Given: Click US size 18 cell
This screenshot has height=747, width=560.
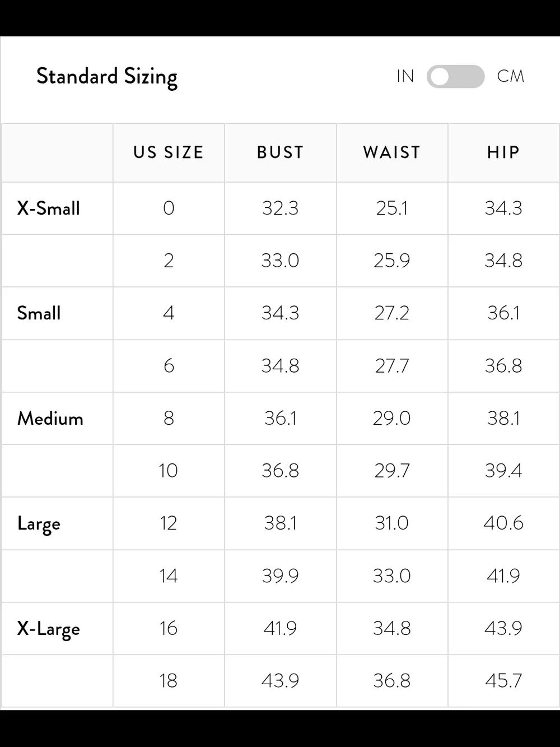Looking at the screenshot, I should (x=169, y=681).
